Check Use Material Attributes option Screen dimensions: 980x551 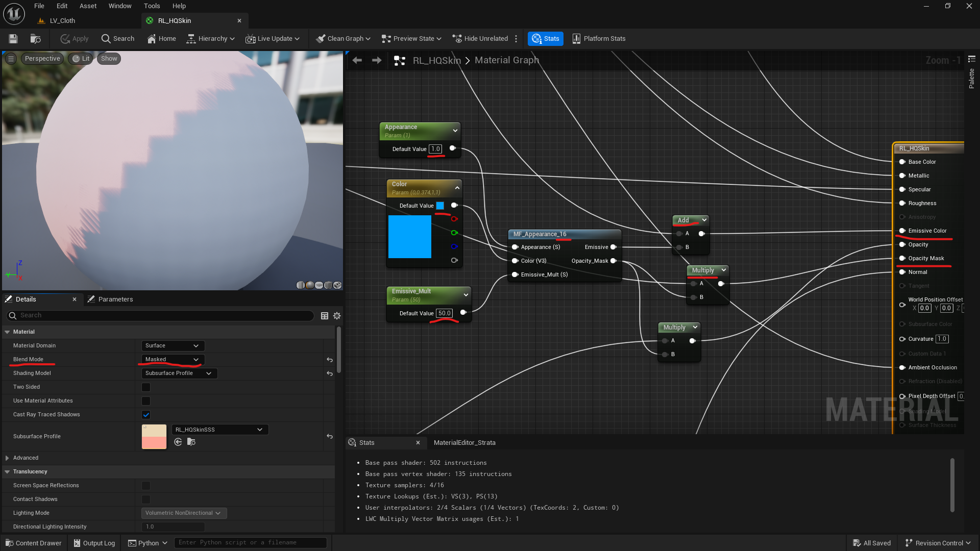(146, 401)
